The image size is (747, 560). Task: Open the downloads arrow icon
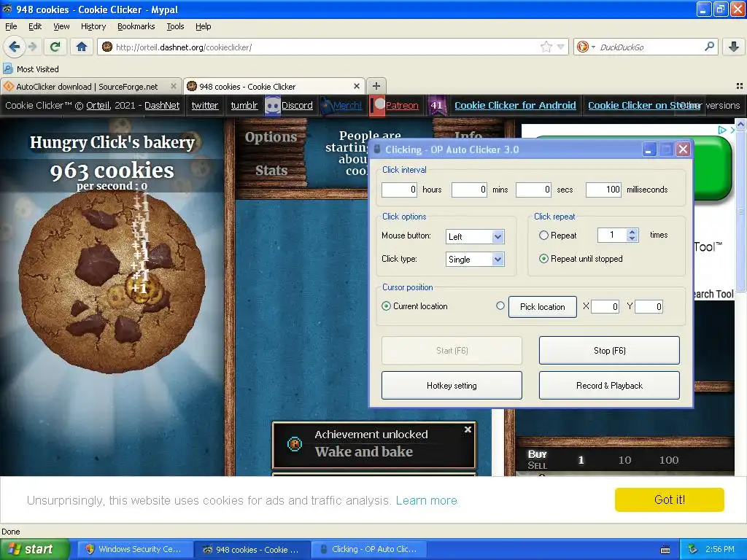(734, 47)
